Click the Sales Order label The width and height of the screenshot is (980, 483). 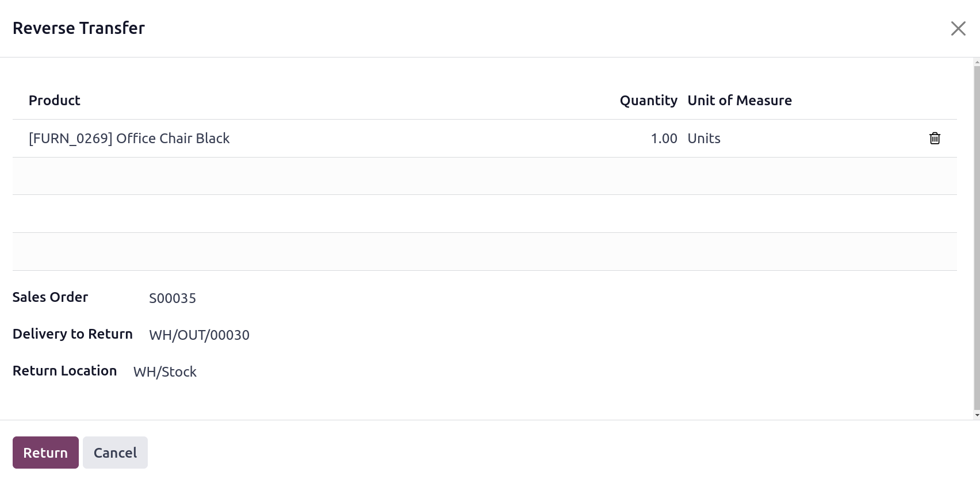50,297
